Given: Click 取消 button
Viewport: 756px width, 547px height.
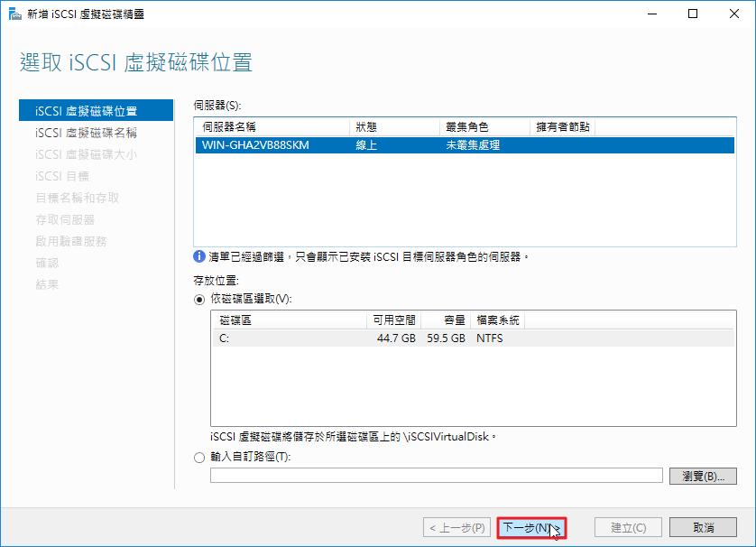Looking at the screenshot, I should 703,527.
